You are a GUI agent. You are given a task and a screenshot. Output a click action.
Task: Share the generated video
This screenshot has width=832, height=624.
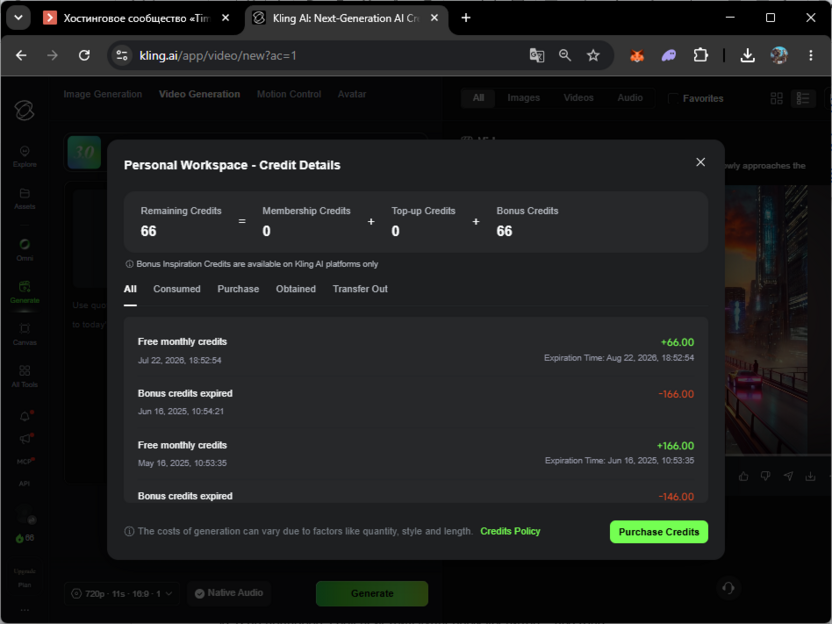click(788, 476)
